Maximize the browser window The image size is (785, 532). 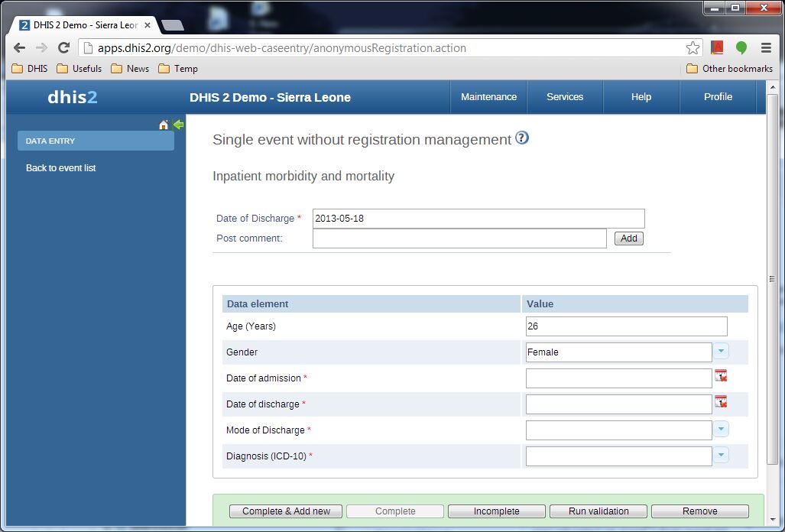[x=735, y=8]
